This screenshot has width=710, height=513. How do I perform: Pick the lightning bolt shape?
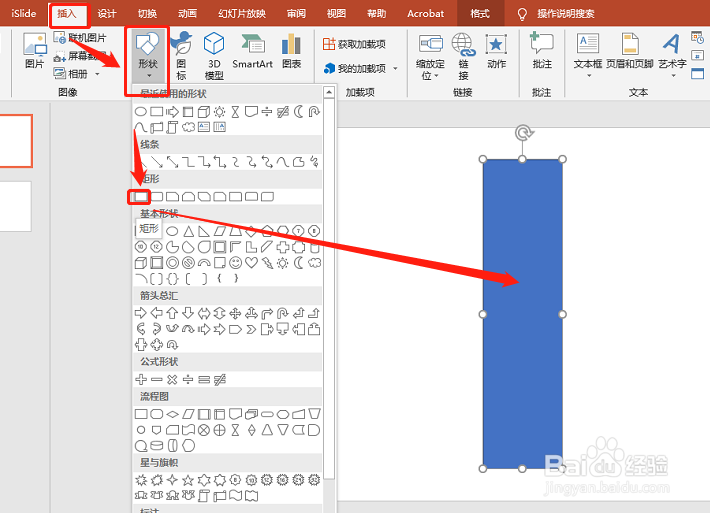267,263
